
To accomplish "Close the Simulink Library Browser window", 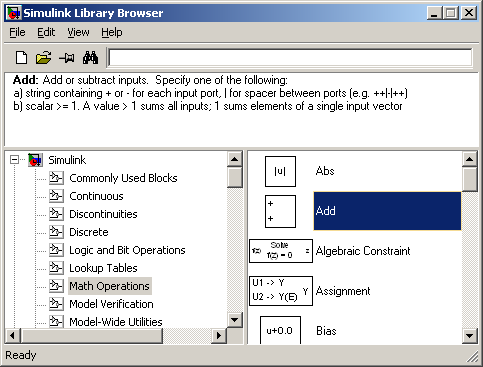I will tap(469, 13).
